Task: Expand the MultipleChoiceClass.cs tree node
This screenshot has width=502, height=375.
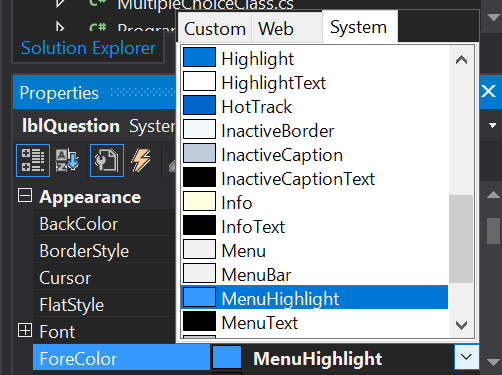Action: [x=60, y=3]
